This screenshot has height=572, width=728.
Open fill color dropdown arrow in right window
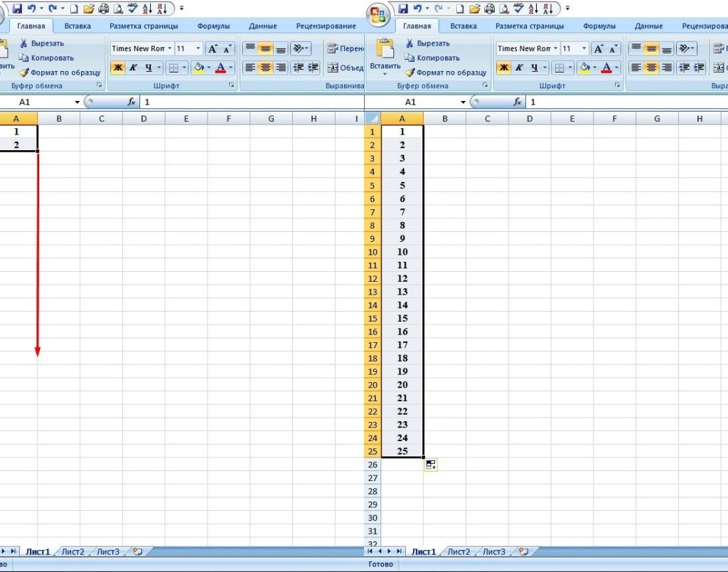[x=594, y=68]
